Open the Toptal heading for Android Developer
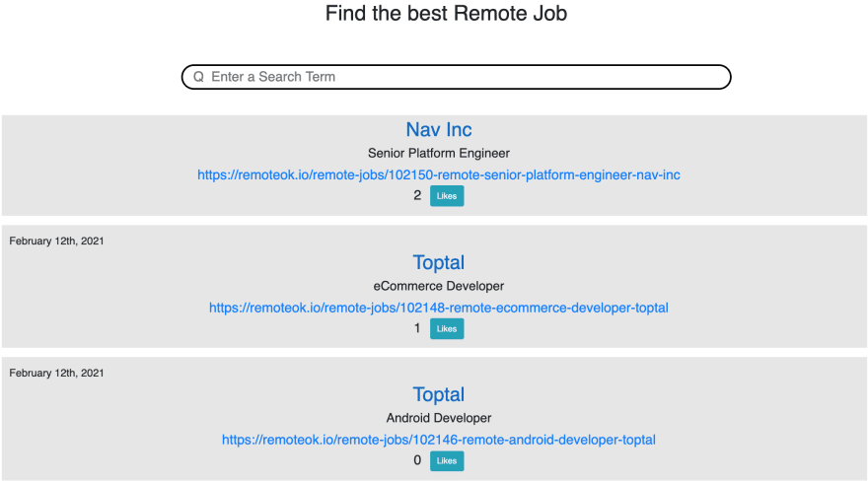The height and width of the screenshot is (484, 868). pos(438,394)
